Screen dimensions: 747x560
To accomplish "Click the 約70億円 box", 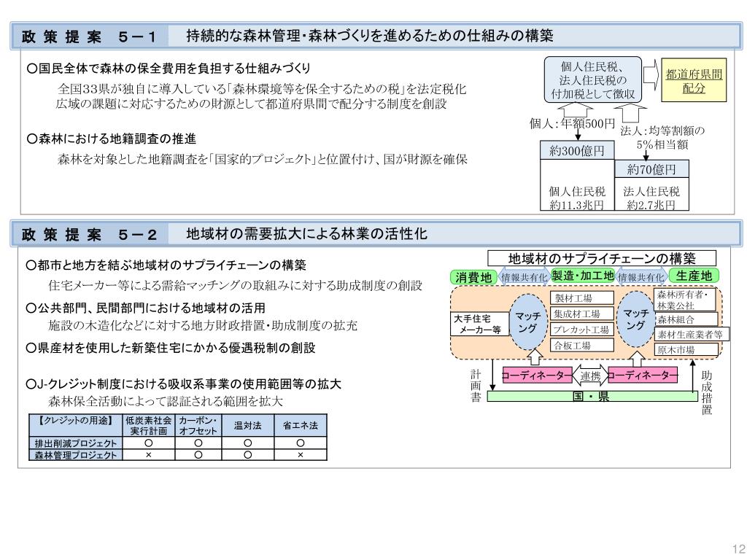I will coord(651,169).
